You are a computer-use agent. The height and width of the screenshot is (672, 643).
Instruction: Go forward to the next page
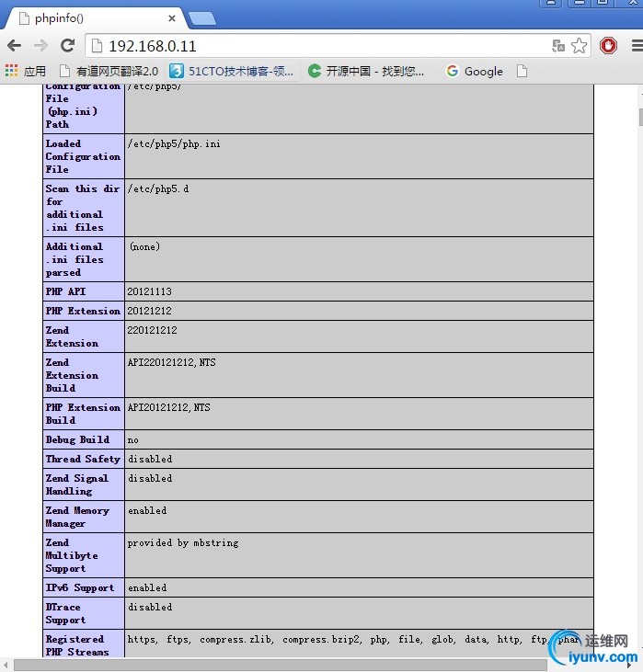tap(41, 45)
